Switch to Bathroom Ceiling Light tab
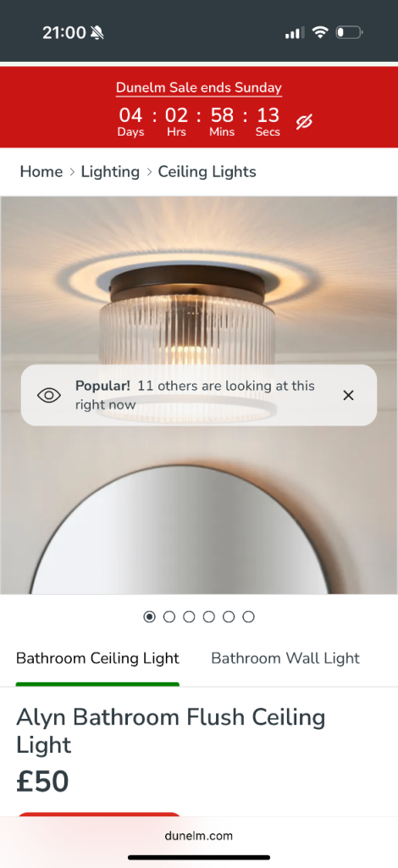This screenshot has width=398, height=868. click(98, 658)
